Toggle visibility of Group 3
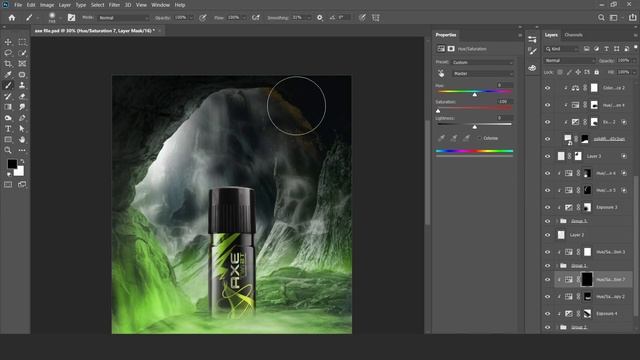Screen dimensions: 640x360 [x=547, y=221]
